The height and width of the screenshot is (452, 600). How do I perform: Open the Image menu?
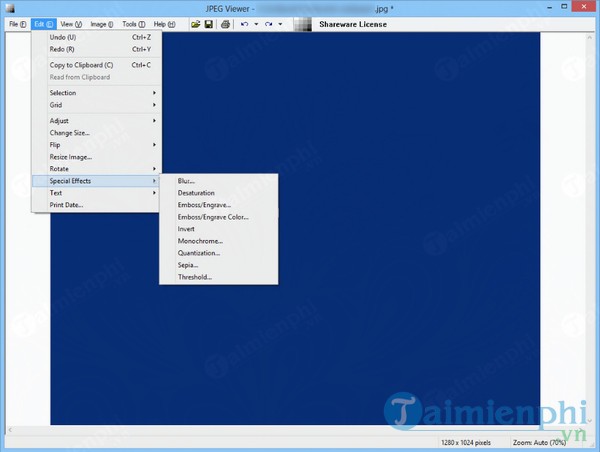click(102, 24)
